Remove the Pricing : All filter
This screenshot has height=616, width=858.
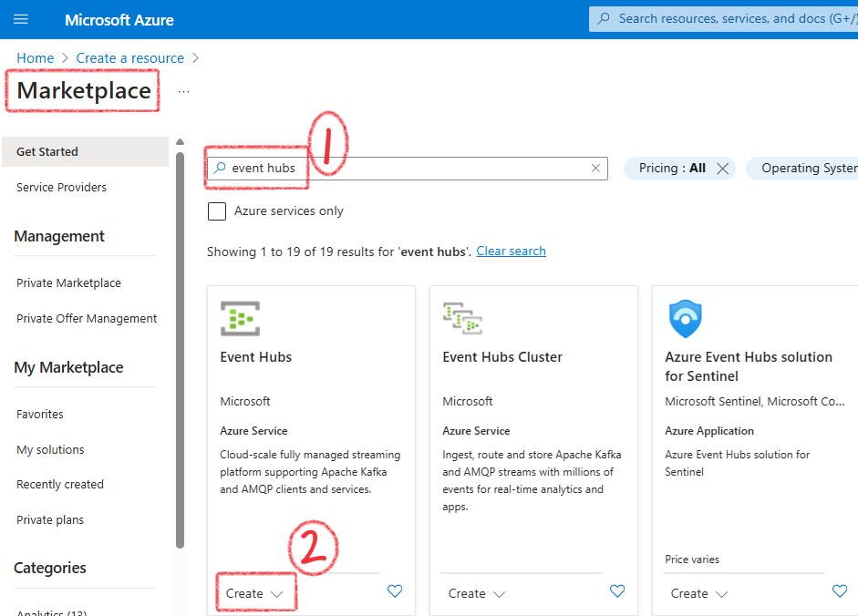(722, 169)
